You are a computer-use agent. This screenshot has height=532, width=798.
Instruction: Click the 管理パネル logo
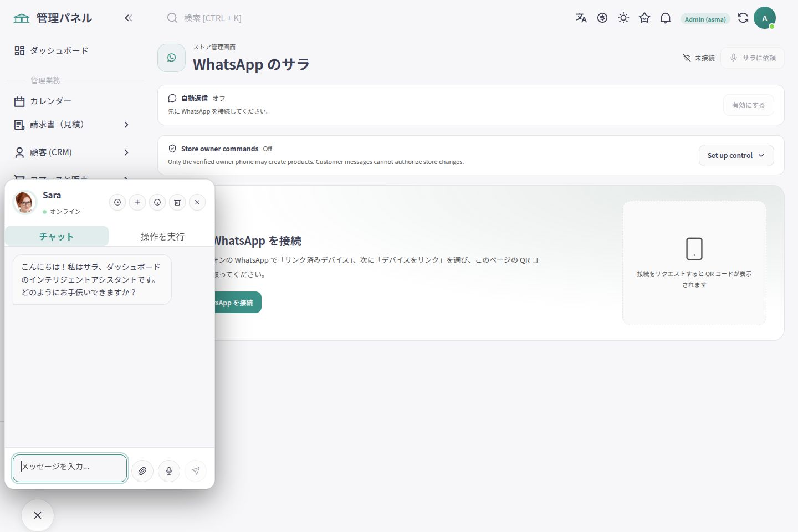pyautogui.click(x=53, y=18)
